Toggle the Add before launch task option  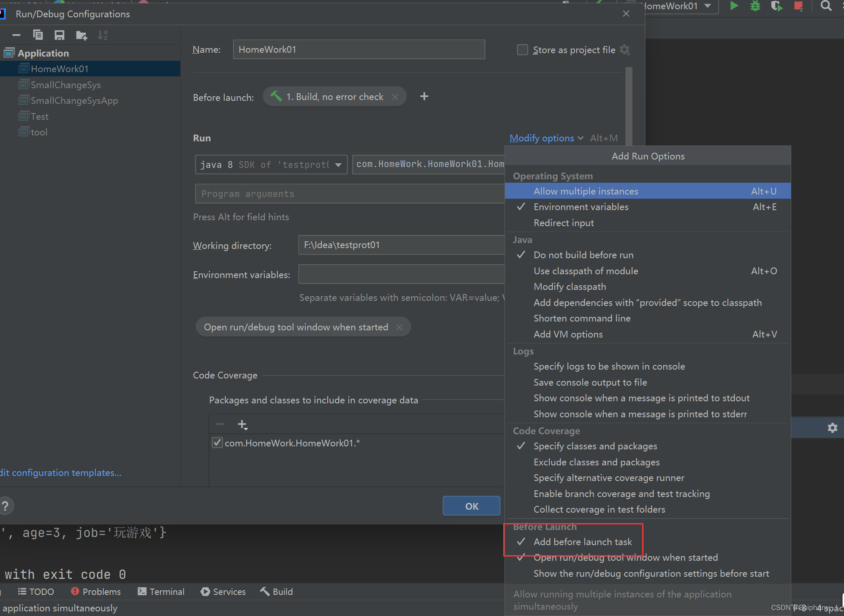582,542
